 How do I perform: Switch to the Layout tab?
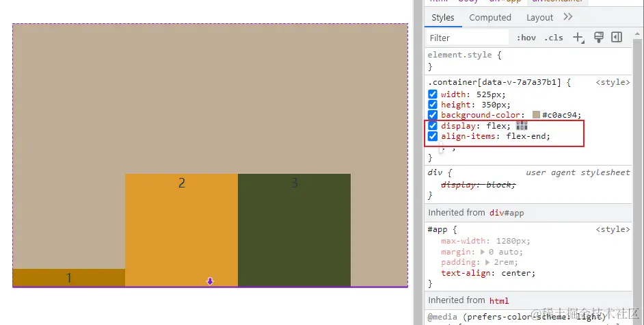(539, 18)
